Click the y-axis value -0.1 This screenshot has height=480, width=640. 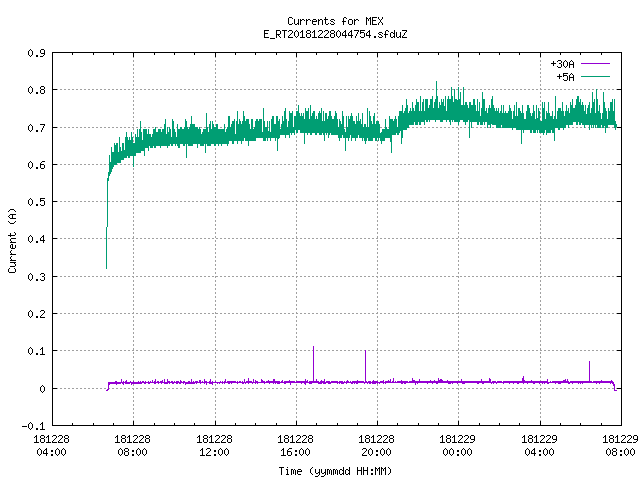pyautogui.click(x=33, y=426)
